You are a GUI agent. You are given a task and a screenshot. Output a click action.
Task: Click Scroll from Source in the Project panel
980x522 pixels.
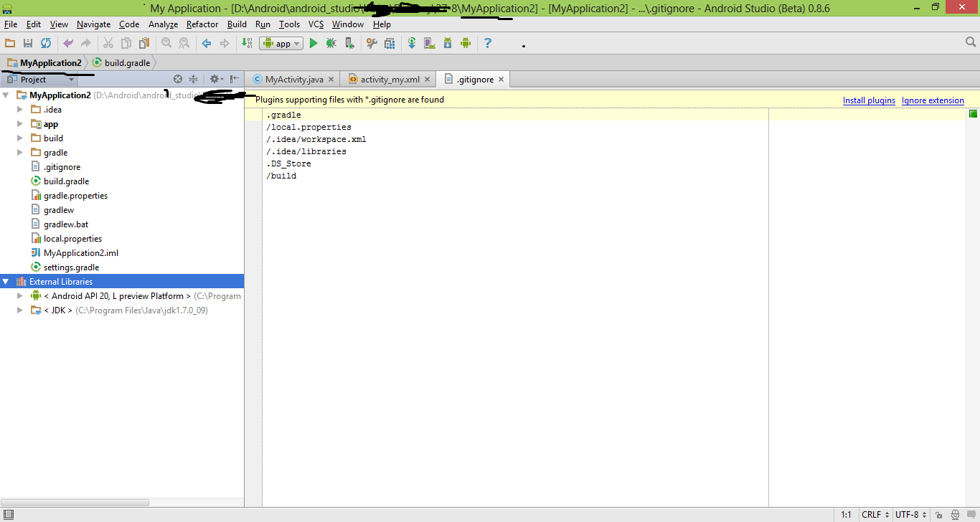tap(178, 79)
